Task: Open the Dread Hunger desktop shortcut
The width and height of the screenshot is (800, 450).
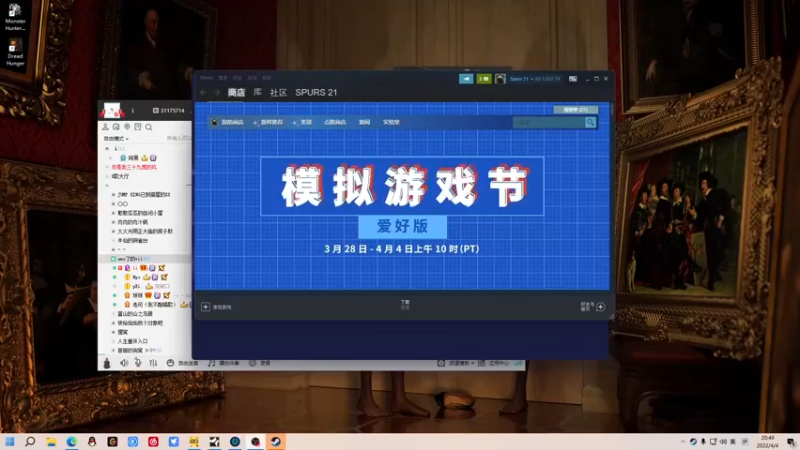Action: [x=15, y=52]
